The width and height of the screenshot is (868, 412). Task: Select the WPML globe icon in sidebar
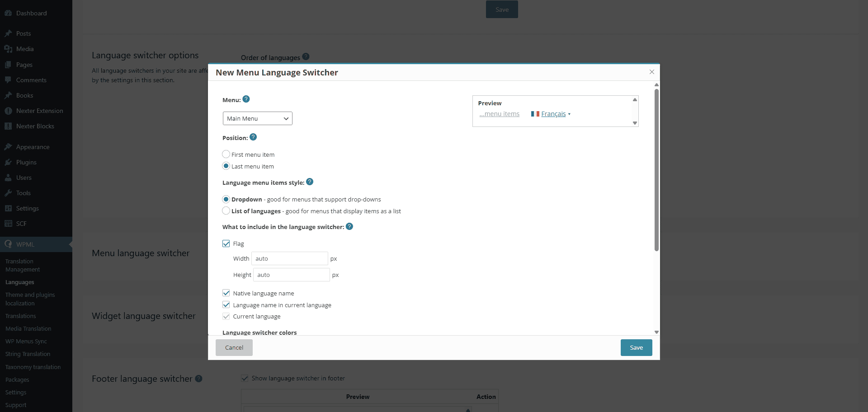[x=8, y=244]
